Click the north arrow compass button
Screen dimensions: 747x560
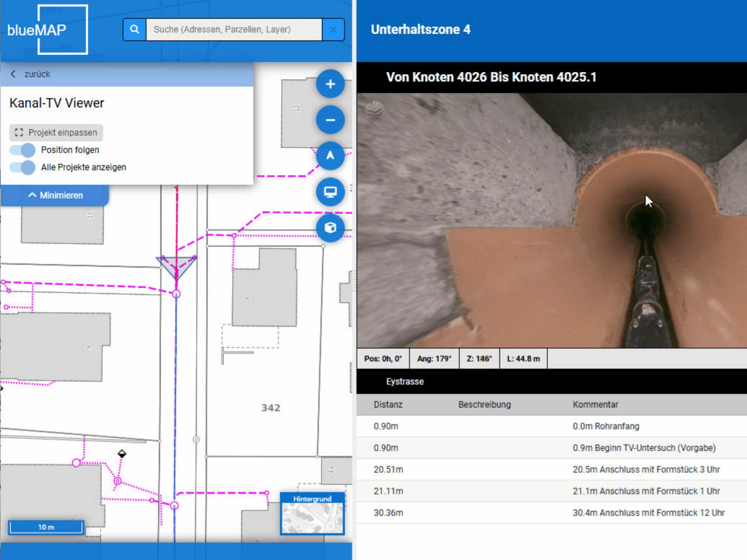click(x=330, y=156)
